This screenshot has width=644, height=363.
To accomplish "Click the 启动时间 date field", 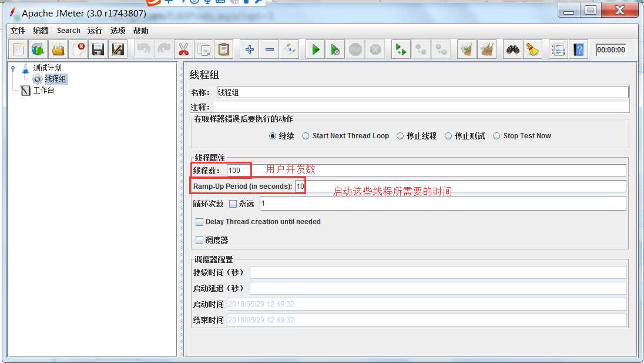I will (427, 304).
